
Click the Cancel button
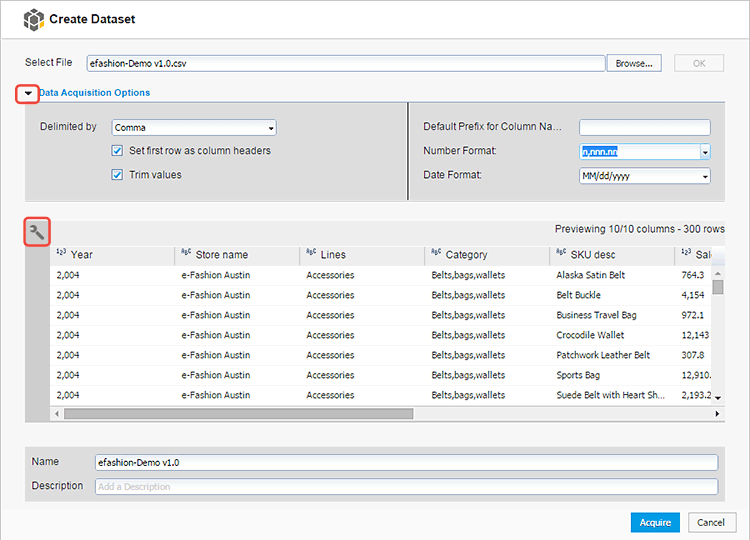[711, 522]
